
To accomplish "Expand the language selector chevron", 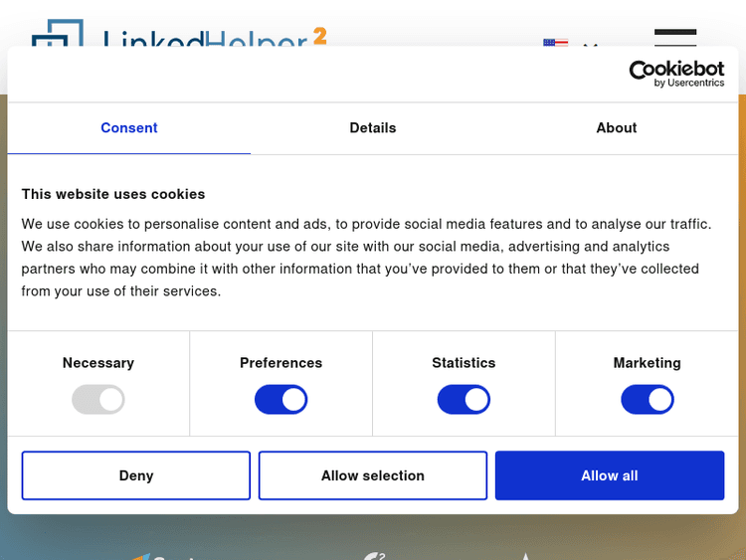I will [x=590, y=44].
